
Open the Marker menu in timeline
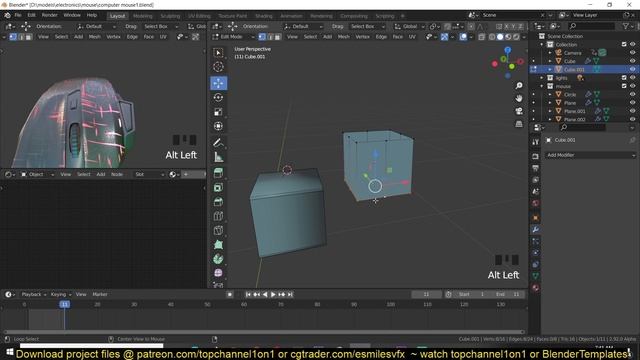click(100, 294)
